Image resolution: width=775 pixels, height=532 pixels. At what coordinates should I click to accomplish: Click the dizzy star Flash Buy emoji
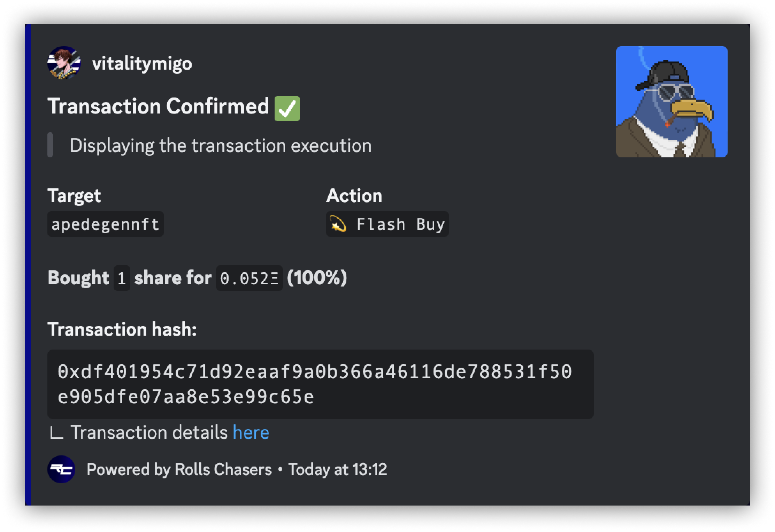pyautogui.click(x=338, y=224)
